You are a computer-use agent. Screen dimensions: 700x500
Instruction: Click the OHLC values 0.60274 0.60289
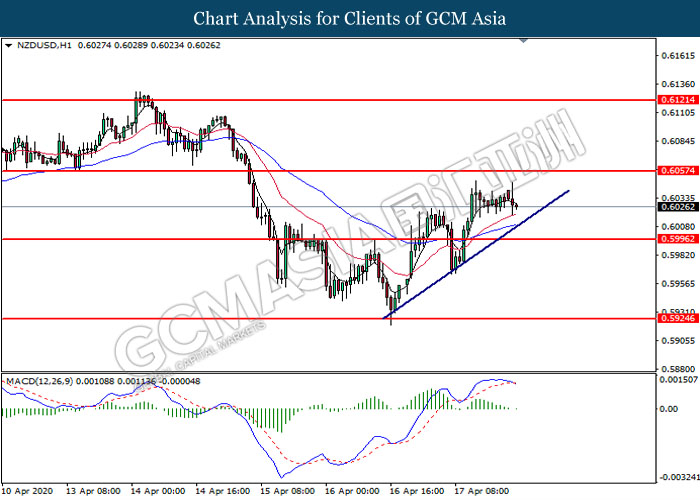(112, 45)
